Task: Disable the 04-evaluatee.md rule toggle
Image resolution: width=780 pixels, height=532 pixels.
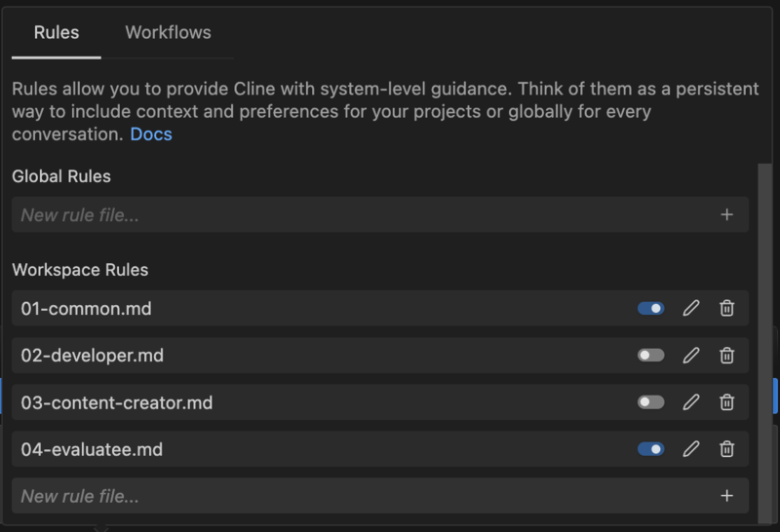Action: [650, 449]
